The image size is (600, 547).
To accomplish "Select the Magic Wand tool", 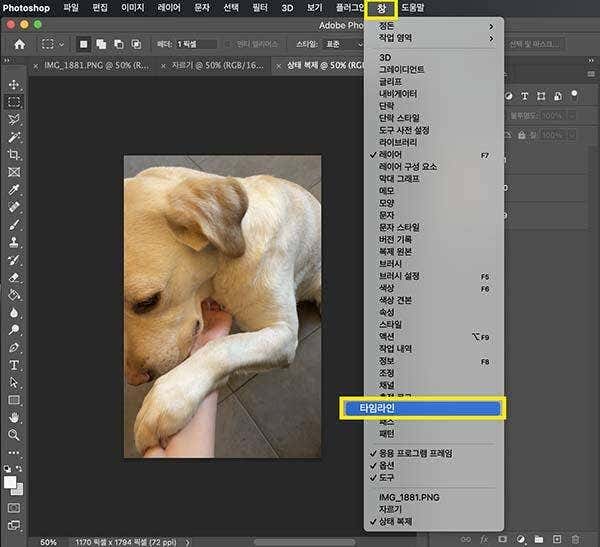I will pyautogui.click(x=14, y=136).
